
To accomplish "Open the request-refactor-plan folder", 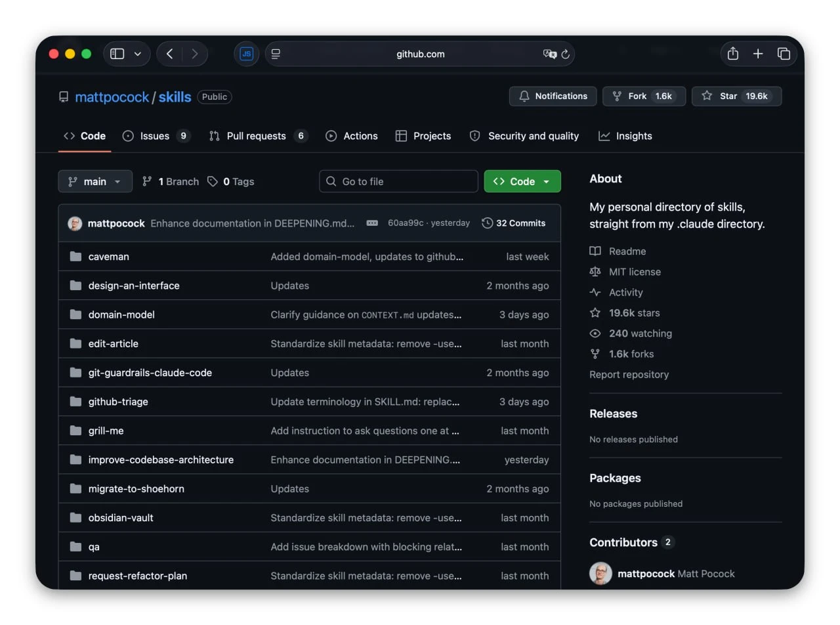I will pos(138,576).
